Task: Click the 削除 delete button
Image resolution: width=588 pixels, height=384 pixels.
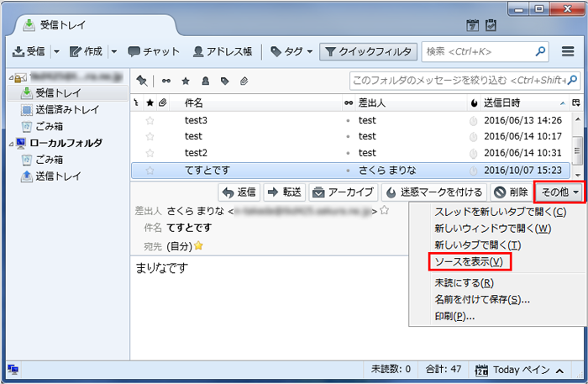Action: coord(511,192)
